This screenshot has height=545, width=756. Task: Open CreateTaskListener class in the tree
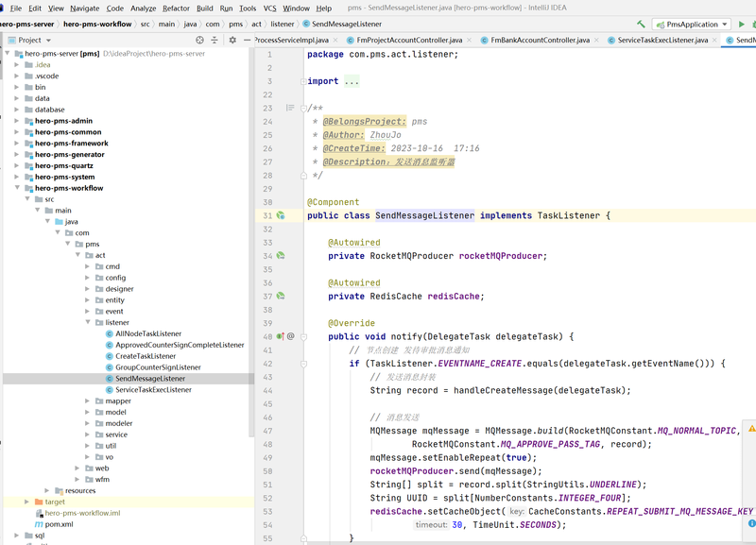click(x=146, y=356)
